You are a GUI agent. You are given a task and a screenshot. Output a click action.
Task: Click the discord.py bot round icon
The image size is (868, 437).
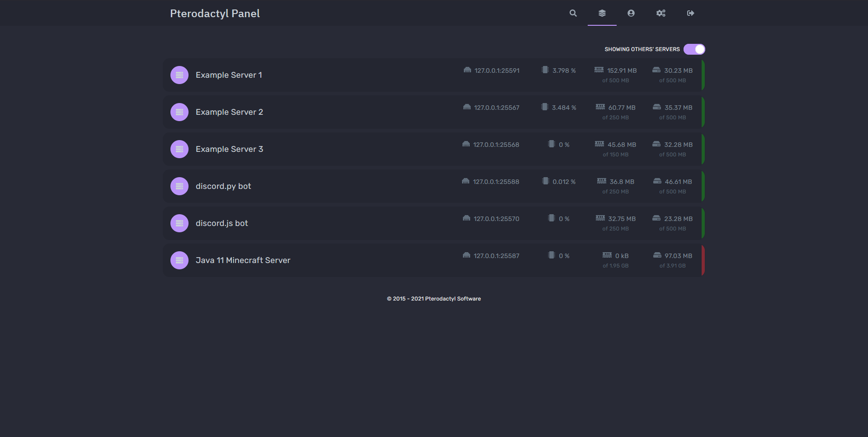[179, 186]
